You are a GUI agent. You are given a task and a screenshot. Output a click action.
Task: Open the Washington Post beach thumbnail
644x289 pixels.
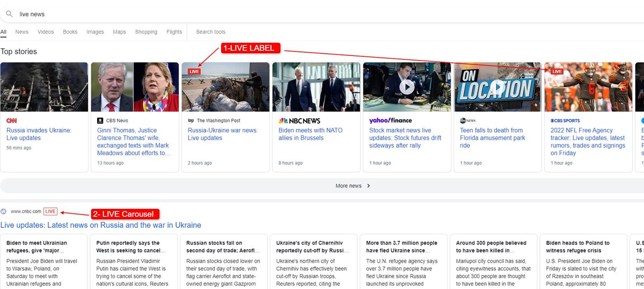pos(225,87)
